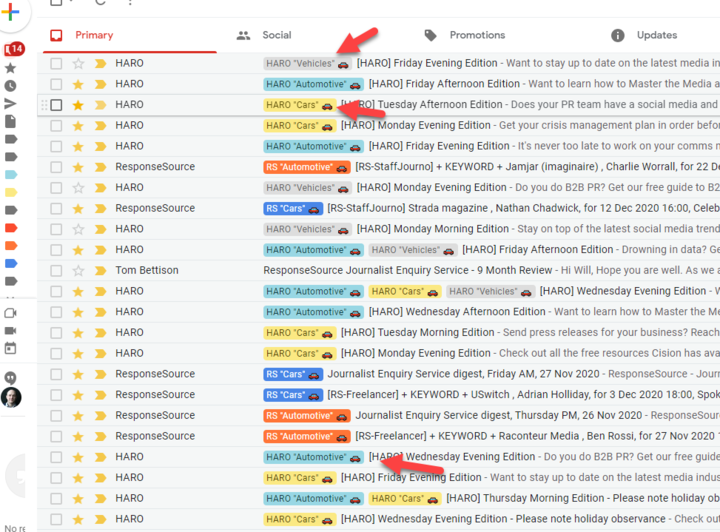This screenshot has width=720, height=532.
Task: Tick checkbox for RS-StaffJourno Jamjar email
Action: click(x=56, y=167)
